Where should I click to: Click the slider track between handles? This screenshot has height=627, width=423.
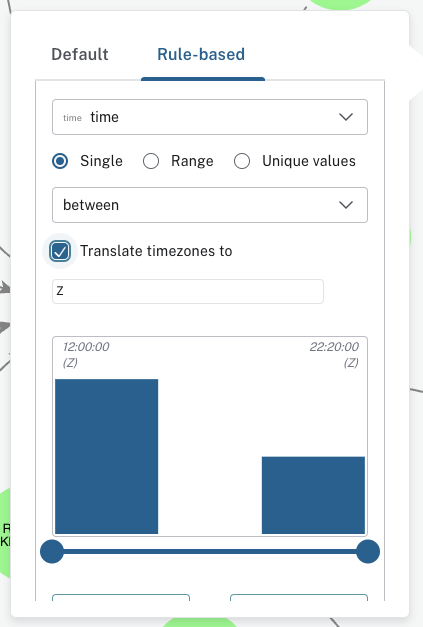pos(210,551)
